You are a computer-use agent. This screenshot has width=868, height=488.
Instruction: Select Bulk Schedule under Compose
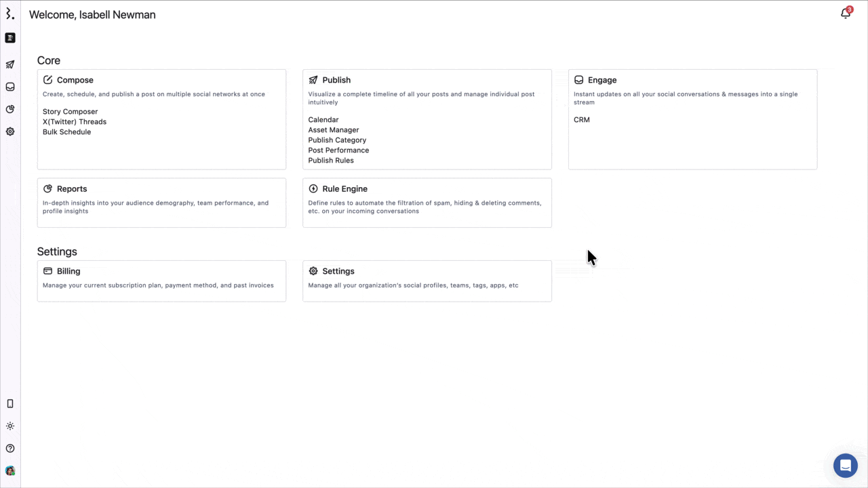pos(66,132)
